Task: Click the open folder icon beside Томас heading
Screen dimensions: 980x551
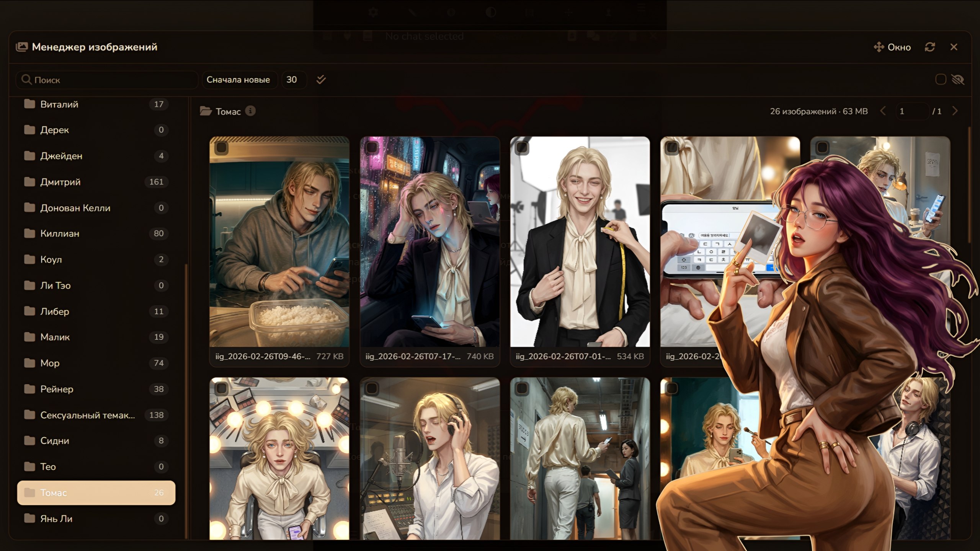Action: pos(206,111)
